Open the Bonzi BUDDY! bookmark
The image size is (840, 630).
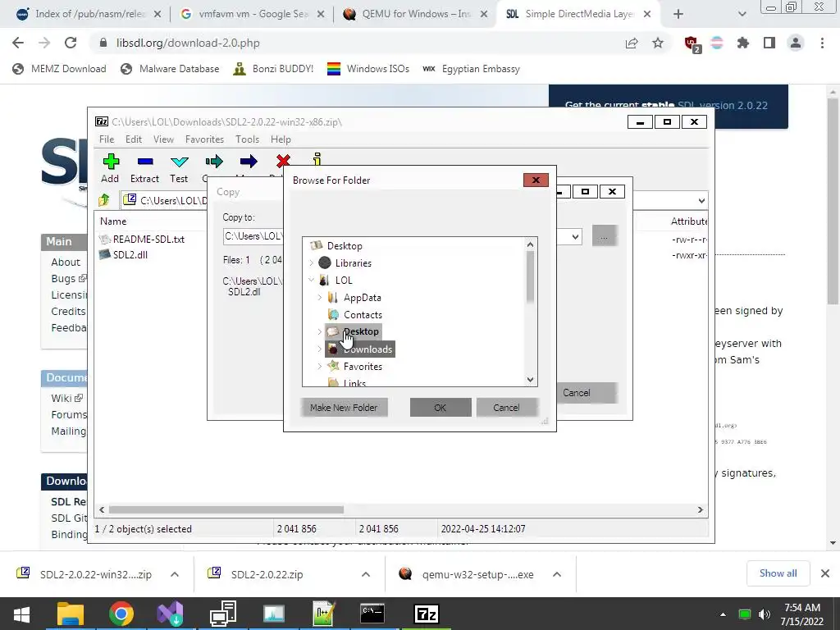click(x=273, y=69)
